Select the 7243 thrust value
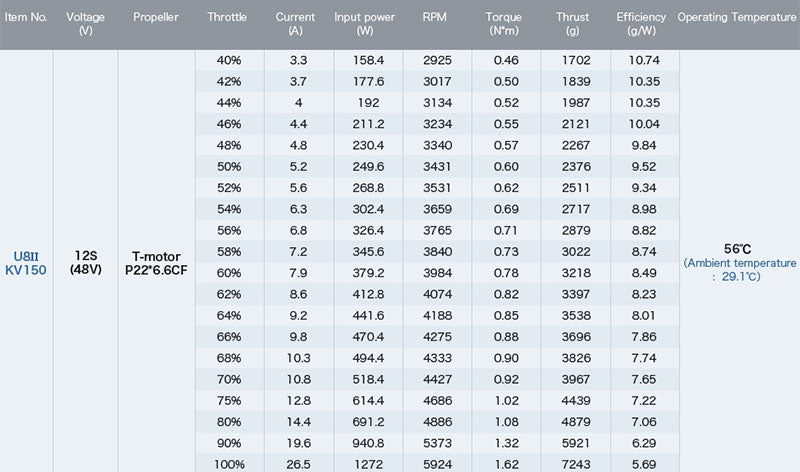Image resolution: width=800 pixels, height=472 pixels. click(x=574, y=463)
